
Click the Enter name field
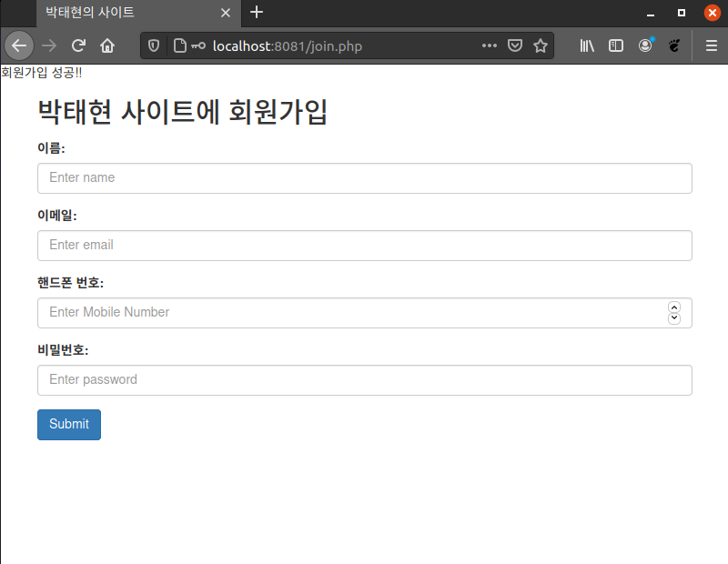pyautogui.click(x=365, y=178)
